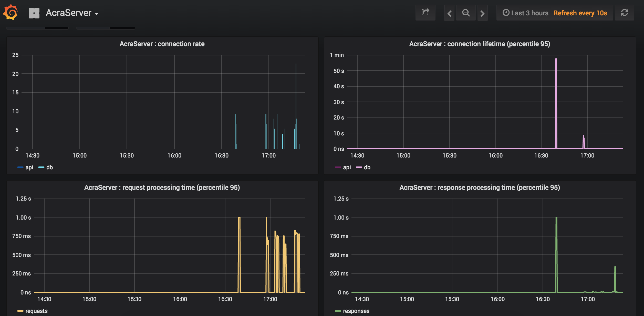Click the dashboards grid icon

34,13
